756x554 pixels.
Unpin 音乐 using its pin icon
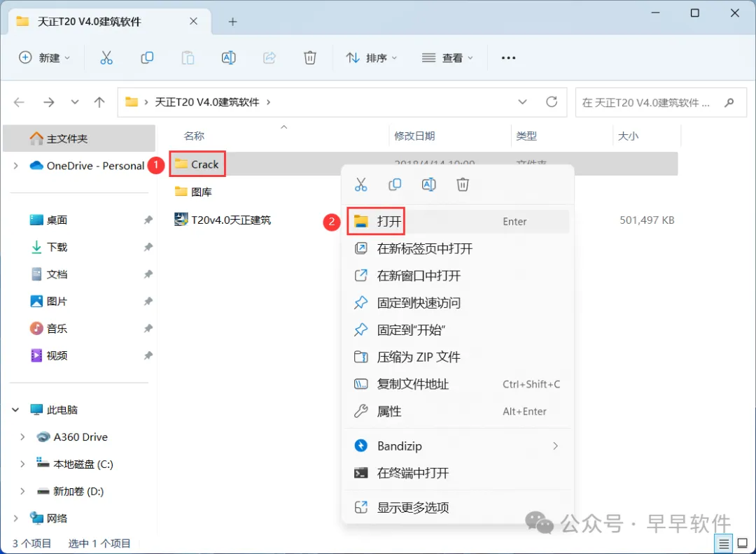(x=148, y=329)
